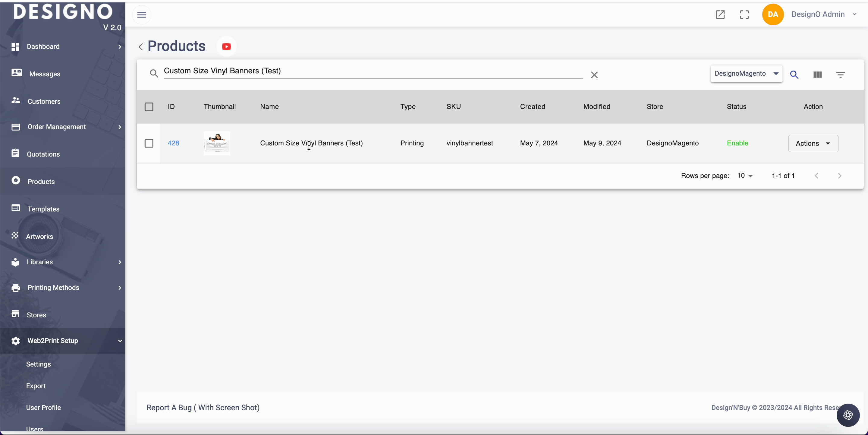Toggle the fullscreen icon
Screen dimensions: 868x435
pos(744,14)
